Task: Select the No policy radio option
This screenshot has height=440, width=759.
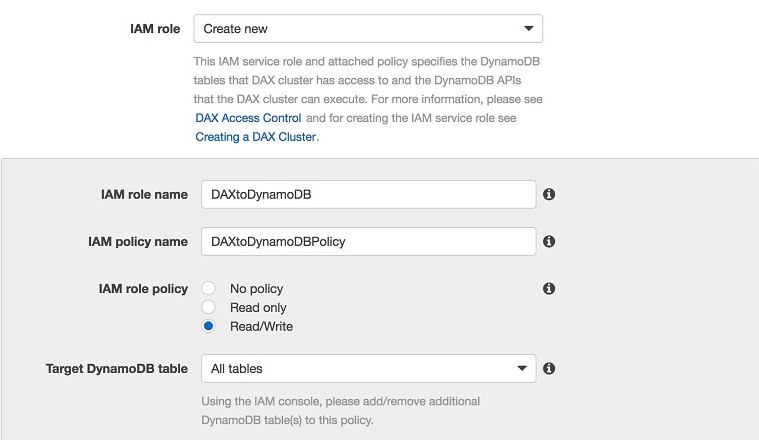Action: 209,289
